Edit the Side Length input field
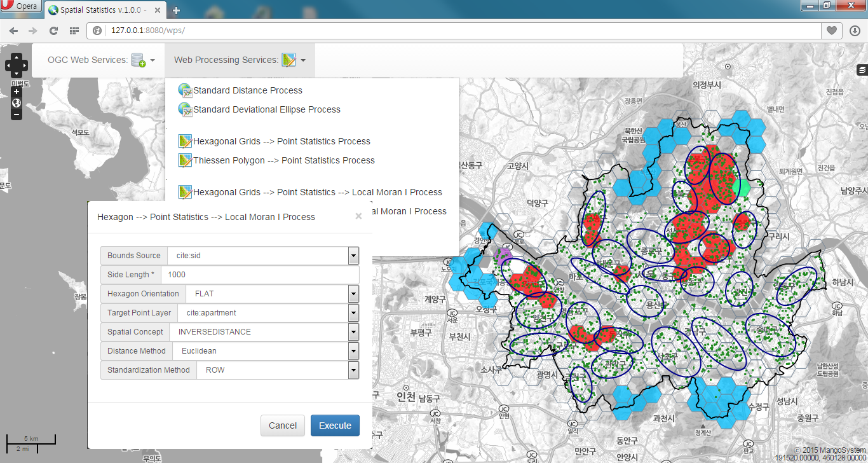The image size is (868, 463). click(261, 274)
